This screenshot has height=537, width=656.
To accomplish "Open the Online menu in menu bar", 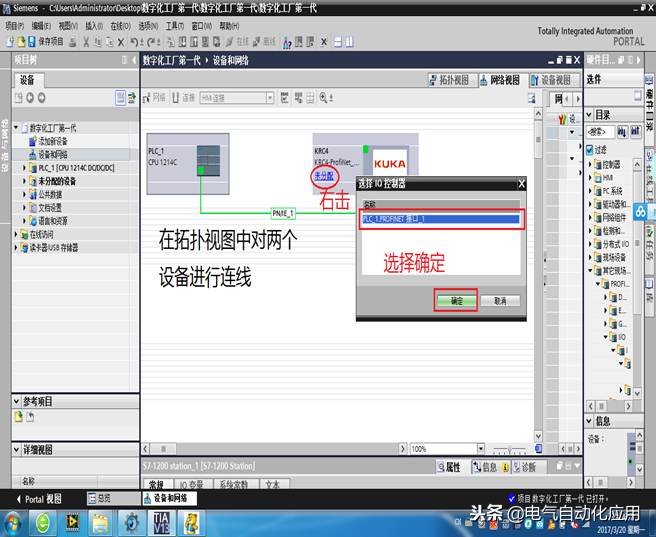I will point(120,26).
